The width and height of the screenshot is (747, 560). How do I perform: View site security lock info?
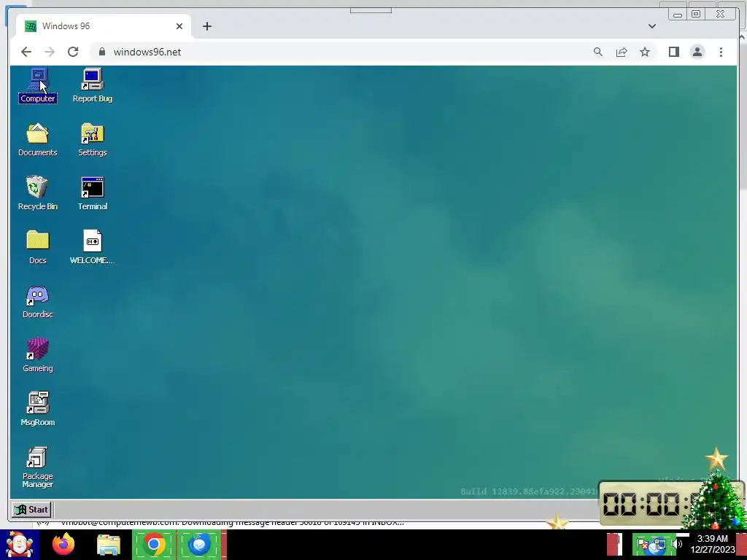point(102,52)
